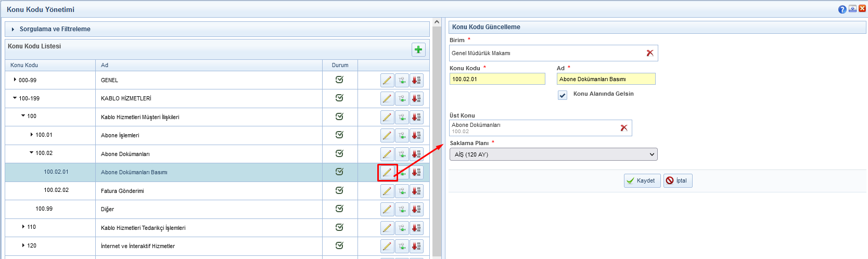This screenshot has height=259, width=868.
Task: Expand the 110 tree node
Action: 23,227
